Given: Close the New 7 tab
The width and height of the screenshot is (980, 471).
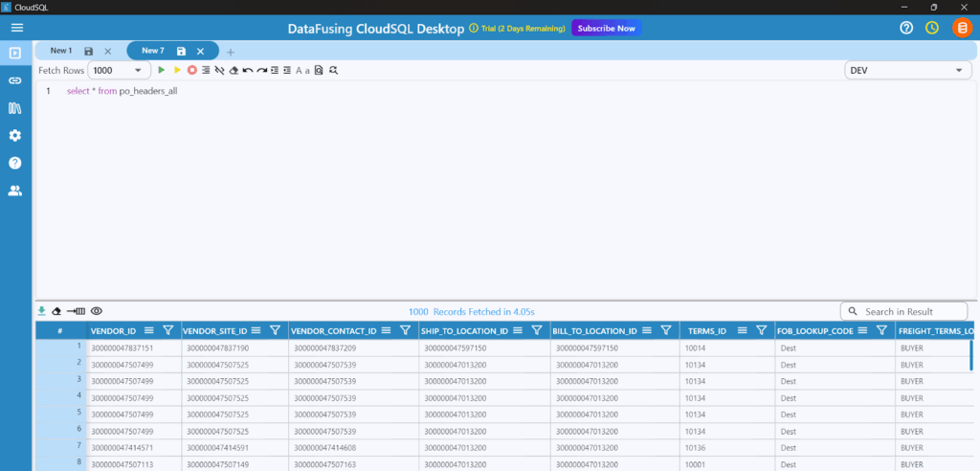Looking at the screenshot, I should 201,52.
